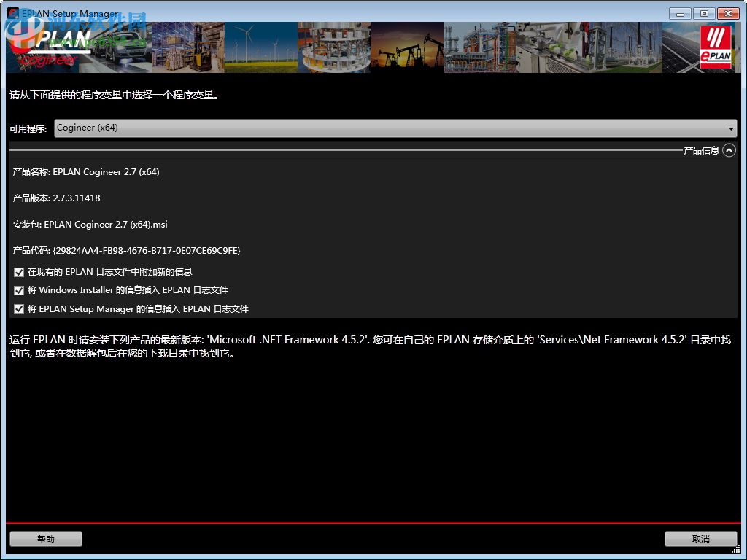
Task: Click the EPLAN Setup Manager title bar icon
Action: click(x=13, y=13)
